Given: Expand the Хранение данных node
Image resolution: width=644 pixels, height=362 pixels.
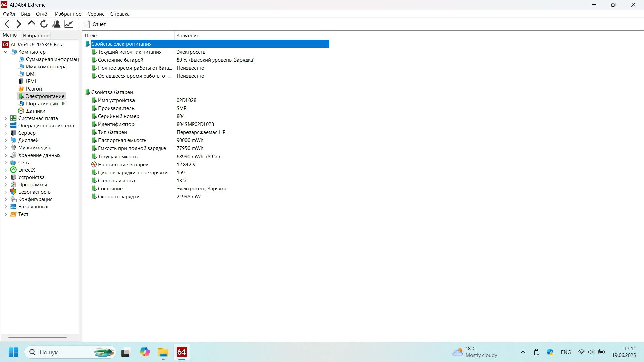Looking at the screenshot, I should tap(6, 155).
